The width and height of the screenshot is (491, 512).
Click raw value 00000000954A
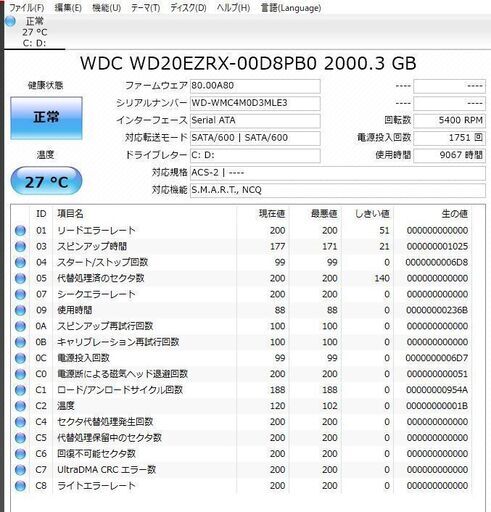pos(437,390)
